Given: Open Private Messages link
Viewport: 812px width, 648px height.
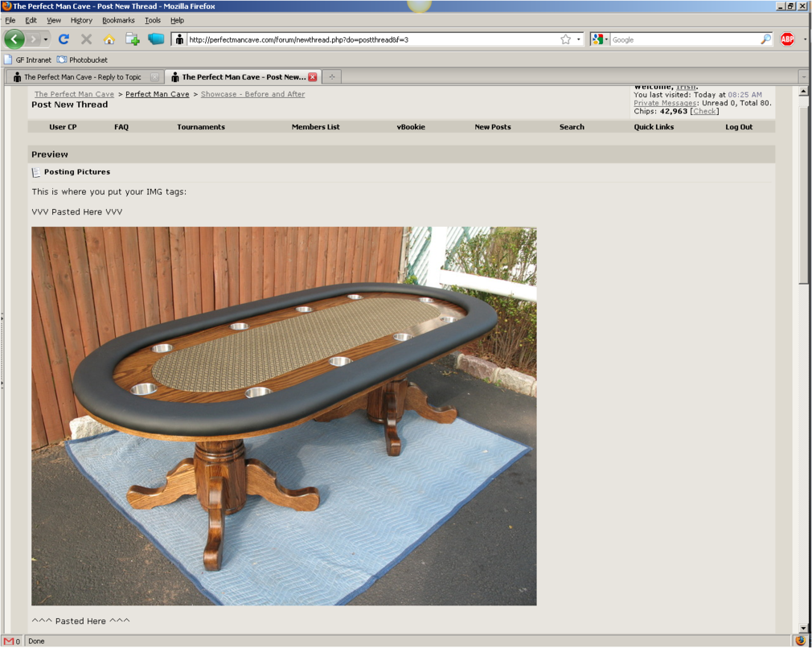Looking at the screenshot, I should [x=666, y=103].
